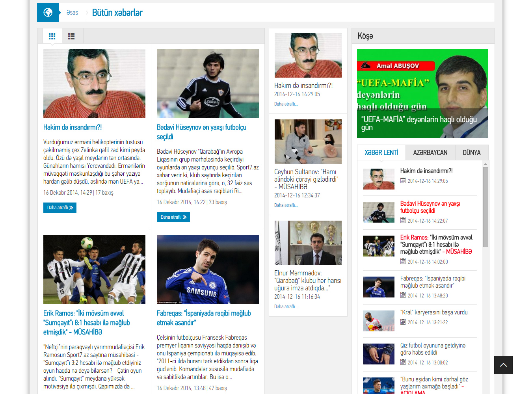Switch to list view layout

[x=71, y=36]
